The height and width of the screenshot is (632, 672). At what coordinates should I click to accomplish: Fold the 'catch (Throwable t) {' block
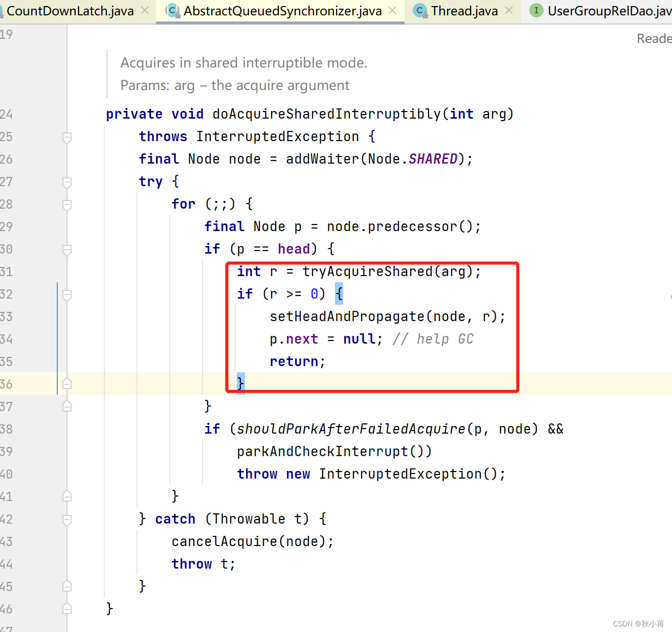click(x=67, y=520)
